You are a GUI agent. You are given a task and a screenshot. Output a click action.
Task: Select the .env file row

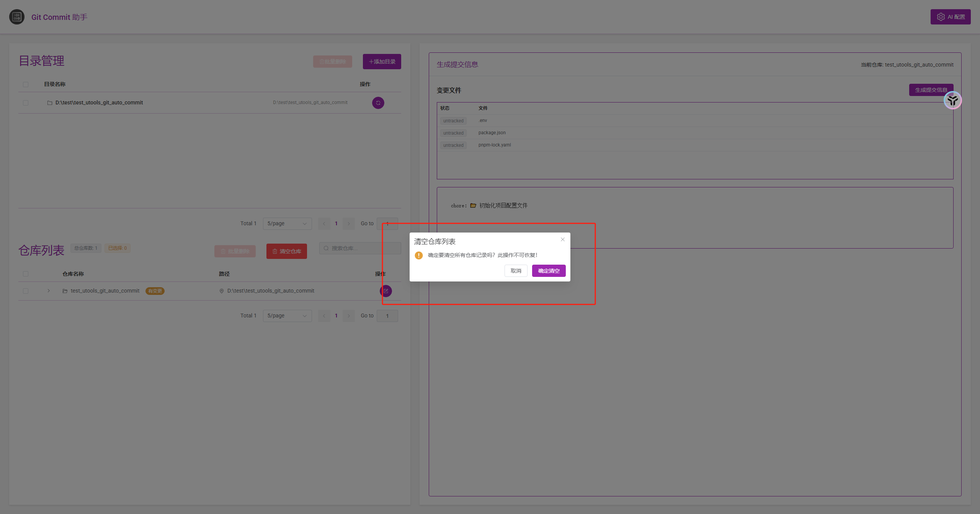(695, 120)
